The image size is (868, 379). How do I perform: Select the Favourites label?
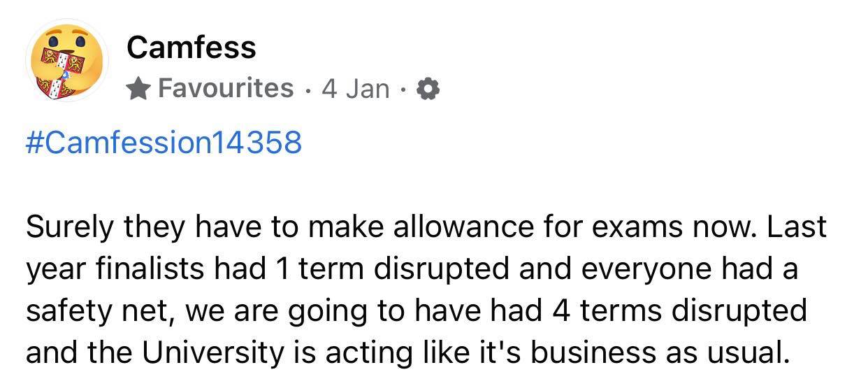coord(226,88)
